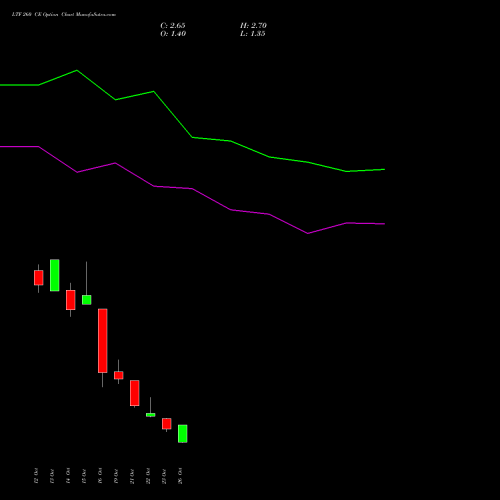This screenshot has width=500, height=500.
Task: Select the 22 Oct date label
Action: pyautogui.click(x=148, y=476)
